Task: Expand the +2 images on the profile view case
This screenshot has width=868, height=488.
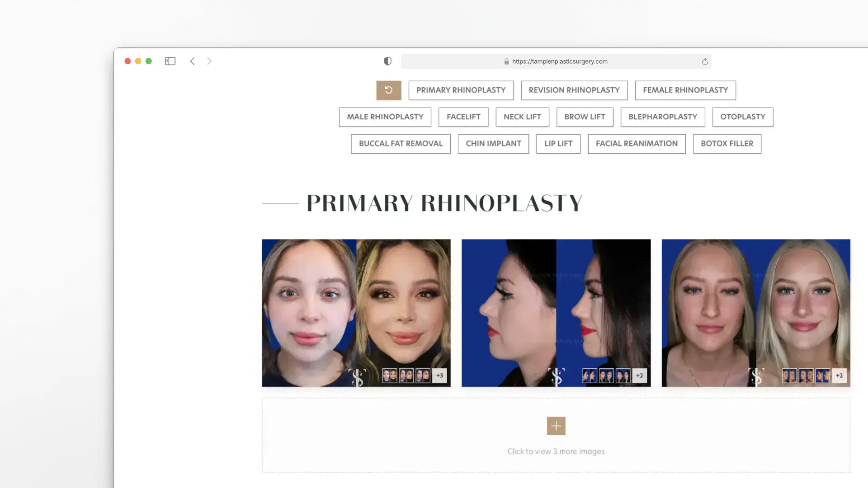Action: click(x=639, y=375)
